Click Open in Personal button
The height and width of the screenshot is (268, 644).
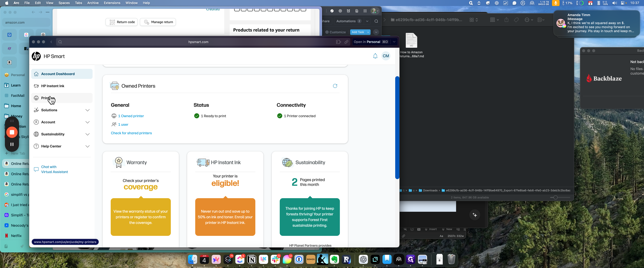tap(371, 42)
